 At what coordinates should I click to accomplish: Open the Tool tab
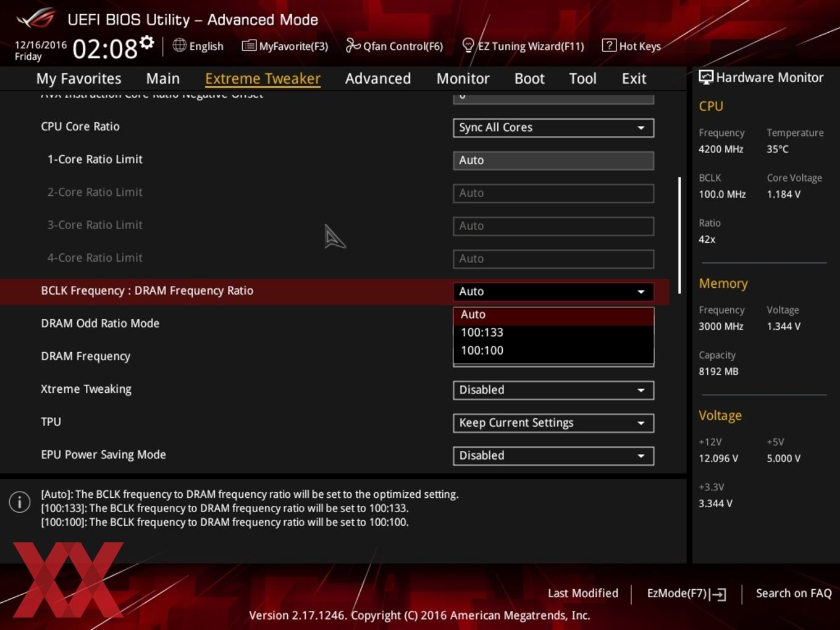582,78
